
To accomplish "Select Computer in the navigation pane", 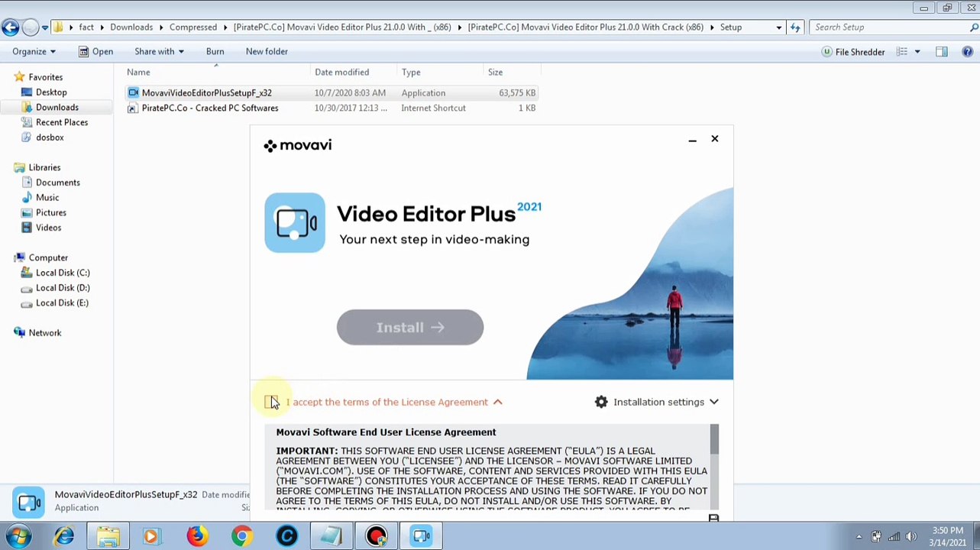I will 48,257.
